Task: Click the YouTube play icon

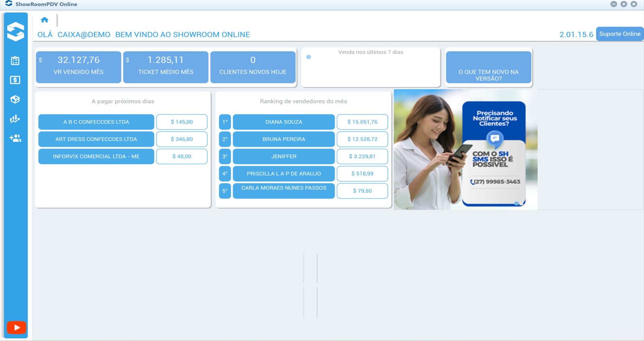Action: (x=17, y=327)
